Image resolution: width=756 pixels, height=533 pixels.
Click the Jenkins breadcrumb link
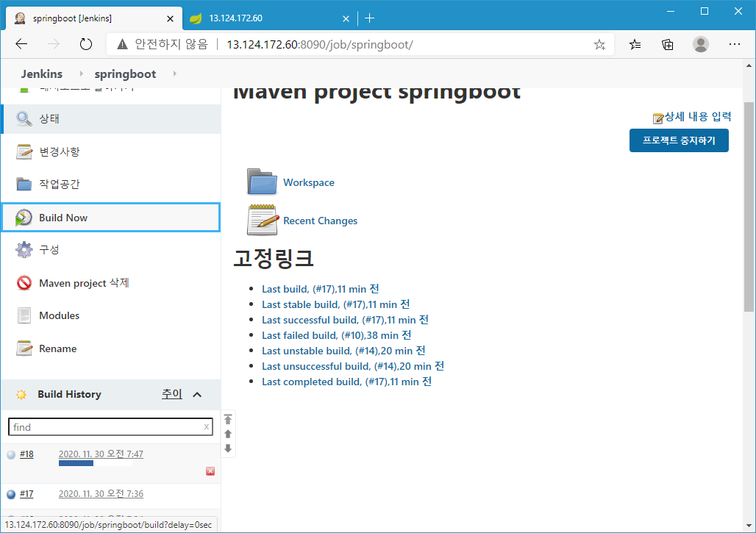click(41, 74)
